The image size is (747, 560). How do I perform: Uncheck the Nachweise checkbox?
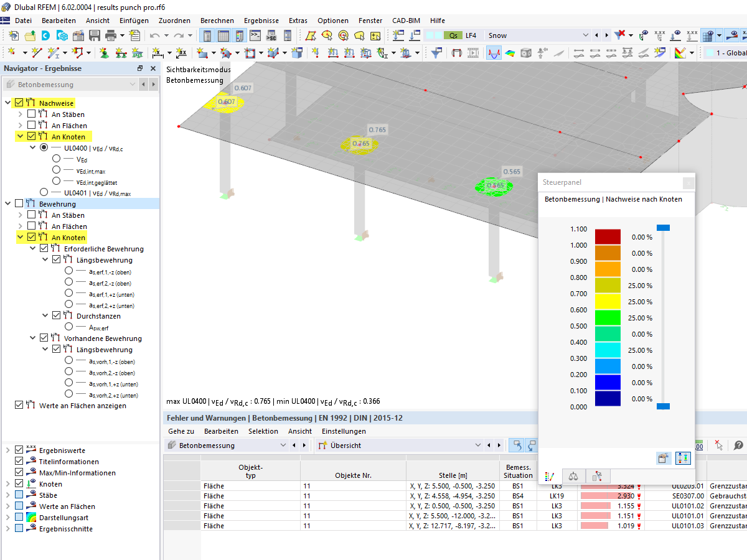19,103
